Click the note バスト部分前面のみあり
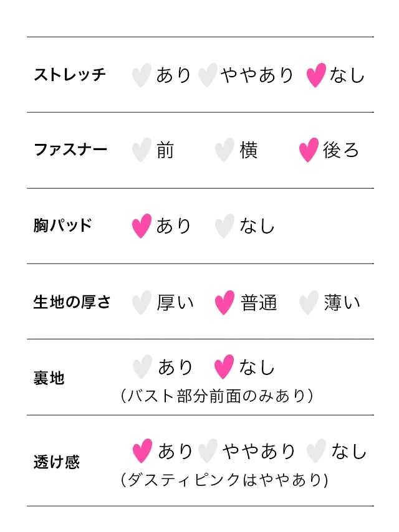This screenshot has height=532, width=399. click(216, 396)
